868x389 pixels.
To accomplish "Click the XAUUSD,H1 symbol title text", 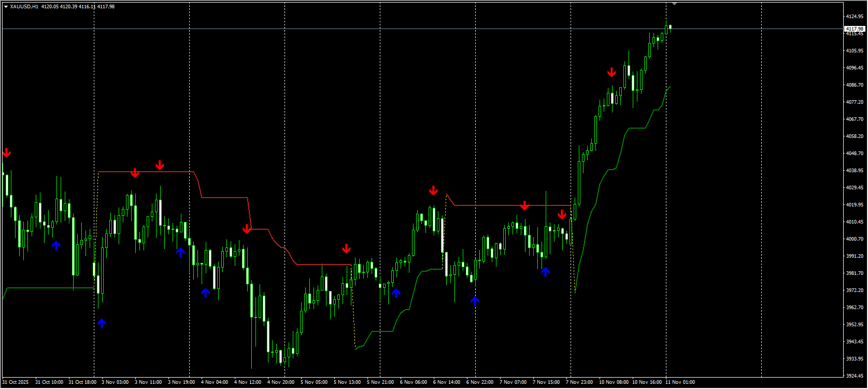I will point(24,7).
